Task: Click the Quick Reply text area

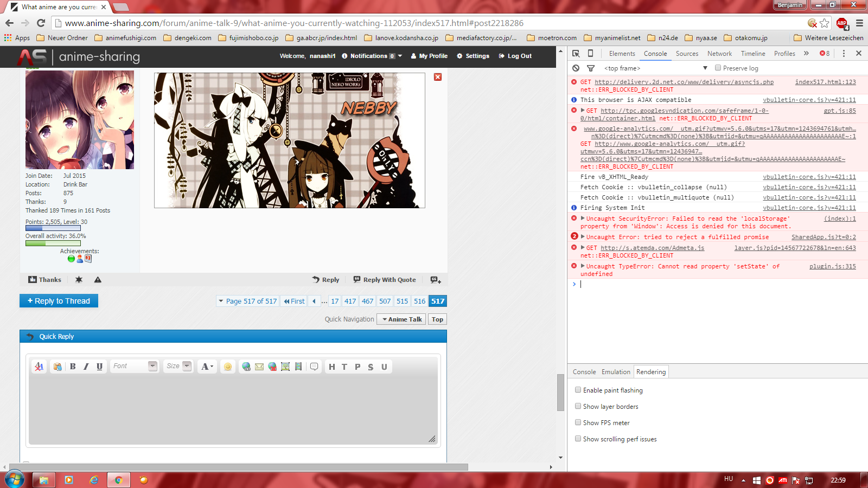Action: coord(233,409)
